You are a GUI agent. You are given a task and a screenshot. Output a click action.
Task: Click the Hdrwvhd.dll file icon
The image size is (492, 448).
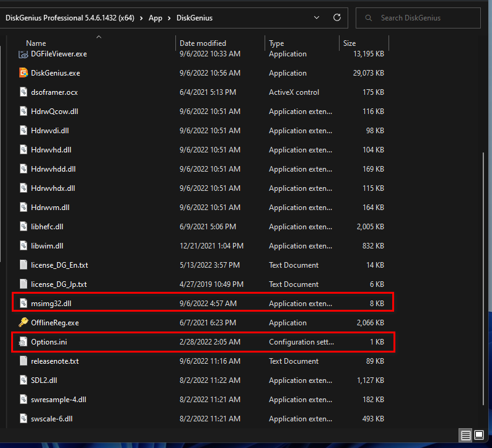pyautogui.click(x=24, y=150)
